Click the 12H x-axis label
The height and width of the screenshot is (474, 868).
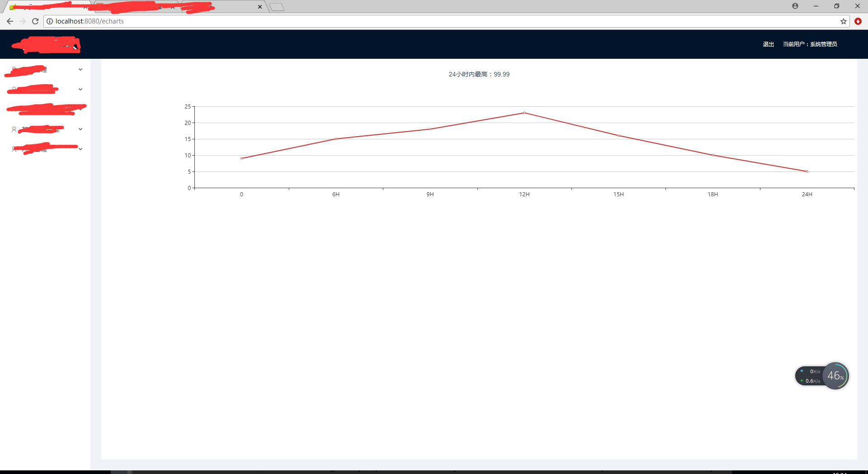coord(524,194)
